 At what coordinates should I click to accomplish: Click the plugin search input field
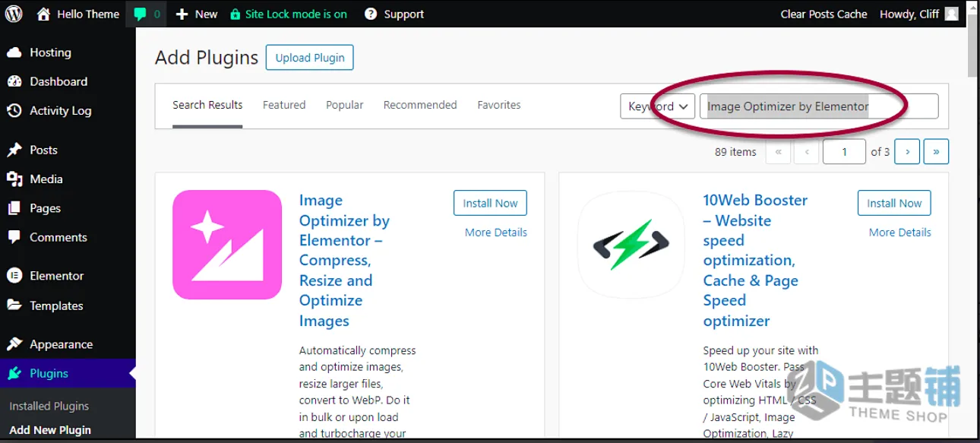(819, 106)
